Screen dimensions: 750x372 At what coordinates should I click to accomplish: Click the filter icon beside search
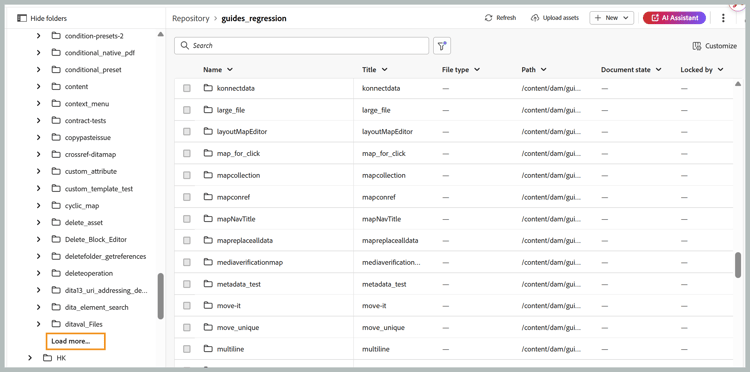442,45
